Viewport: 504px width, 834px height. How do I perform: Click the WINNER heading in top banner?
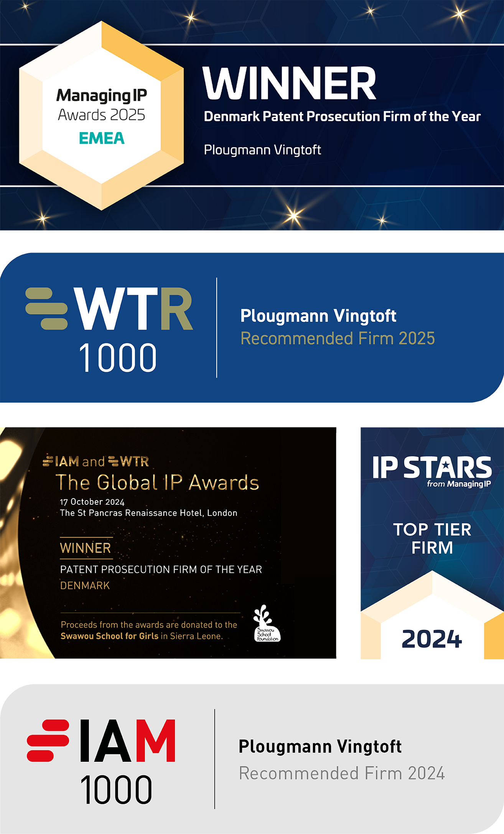click(290, 83)
